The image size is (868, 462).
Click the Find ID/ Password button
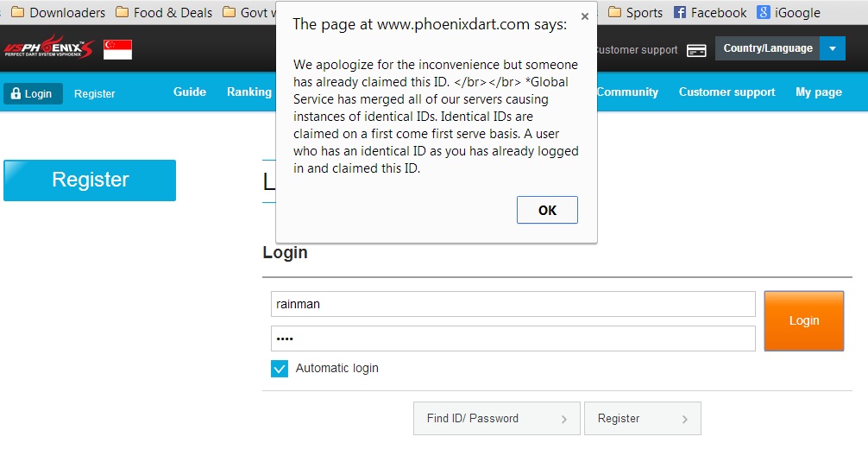pyautogui.click(x=496, y=419)
